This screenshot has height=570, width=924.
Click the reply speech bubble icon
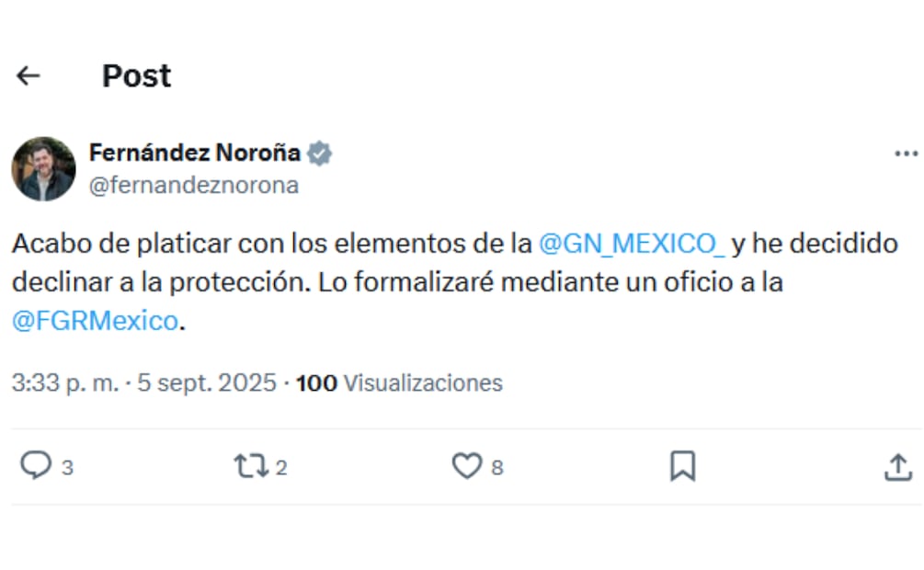coord(36,467)
